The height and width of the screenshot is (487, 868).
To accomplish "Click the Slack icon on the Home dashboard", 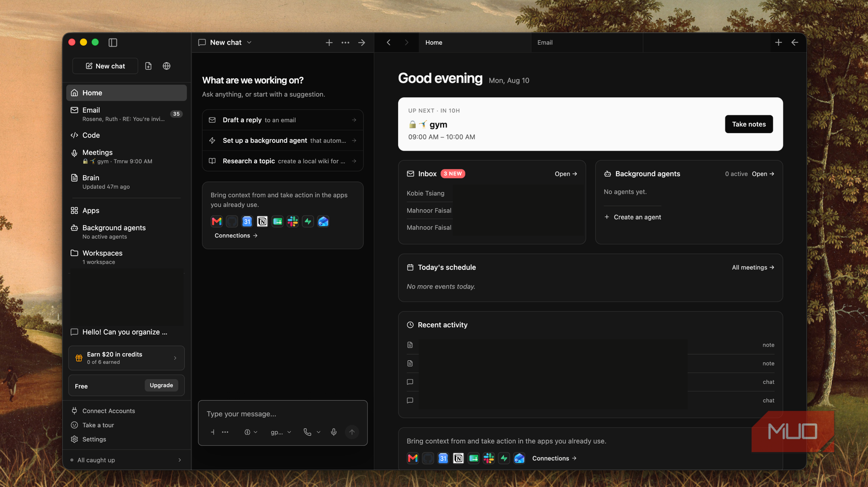I will click(x=489, y=459).
